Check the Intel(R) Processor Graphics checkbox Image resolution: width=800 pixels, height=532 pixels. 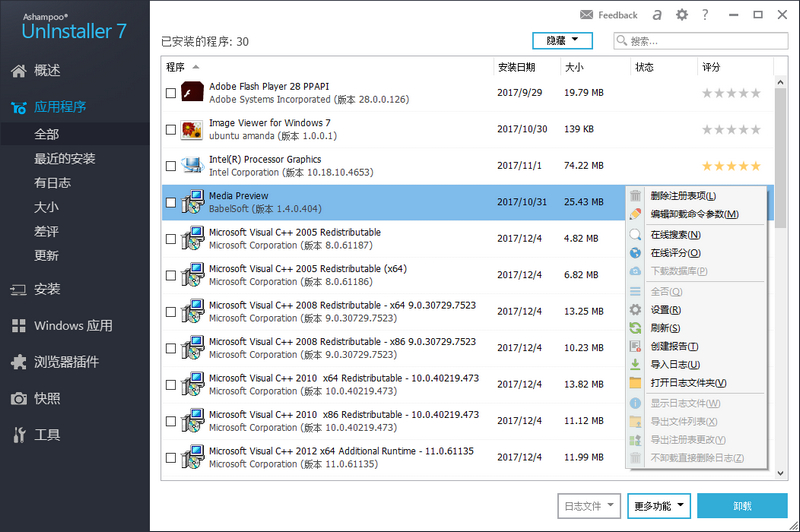pyautogui.click(x=171, y=166)
